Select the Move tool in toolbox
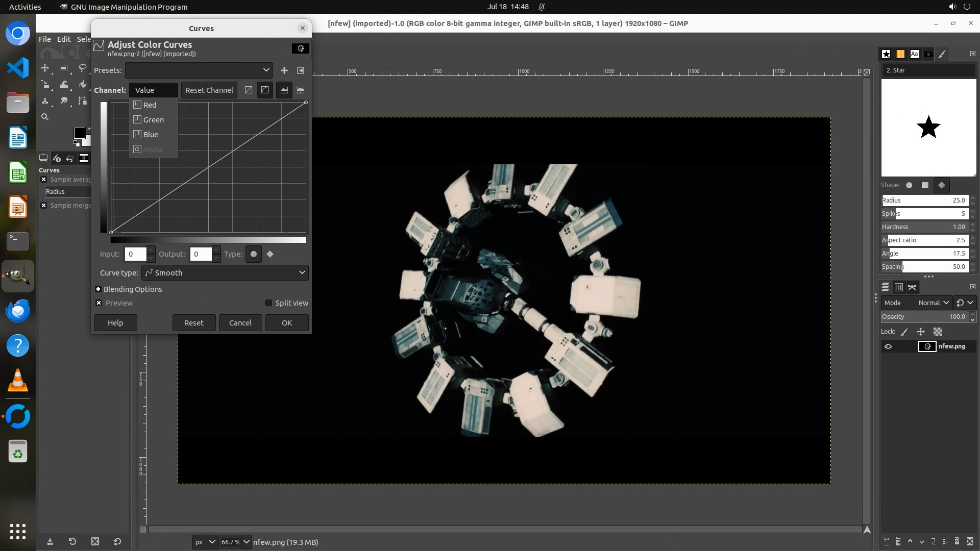 (x=45, y=68)
